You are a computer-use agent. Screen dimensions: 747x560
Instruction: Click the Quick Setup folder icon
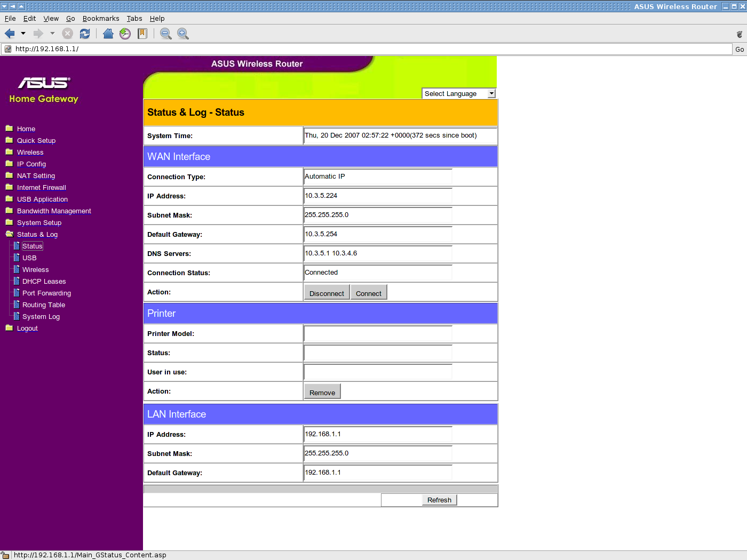click(9, 140)
